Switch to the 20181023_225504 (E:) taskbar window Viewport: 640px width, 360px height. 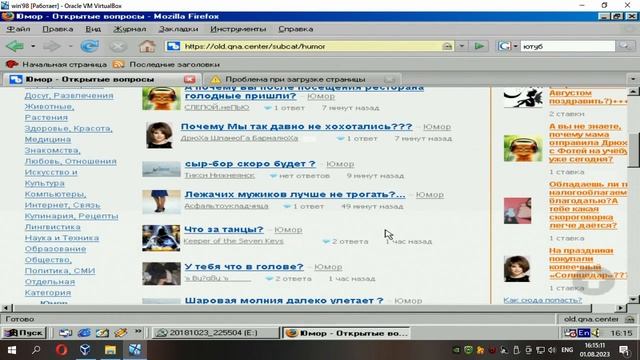click(x=216, y=333)
